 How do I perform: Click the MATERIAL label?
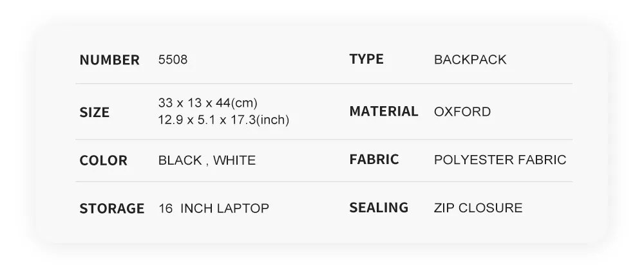384,111
